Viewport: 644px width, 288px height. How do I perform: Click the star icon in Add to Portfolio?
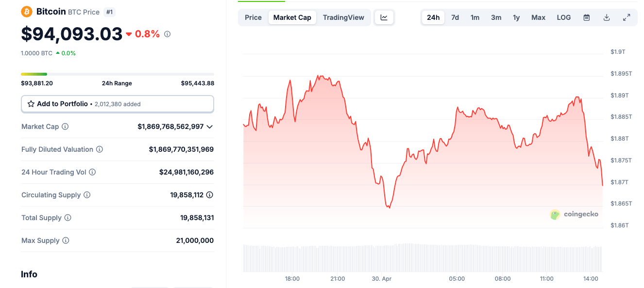pos(31,104)
